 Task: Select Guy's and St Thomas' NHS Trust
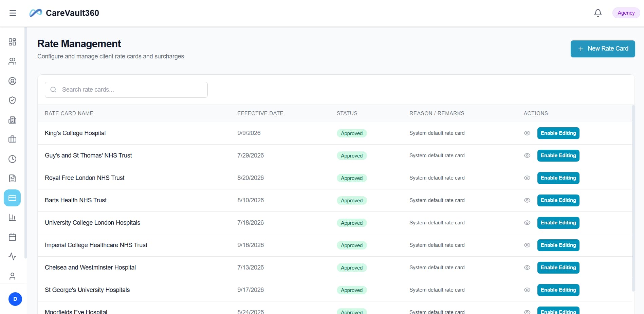(88, 155)
